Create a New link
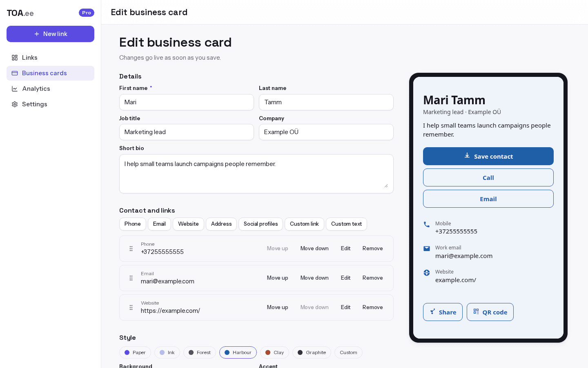 click(50, 34)
